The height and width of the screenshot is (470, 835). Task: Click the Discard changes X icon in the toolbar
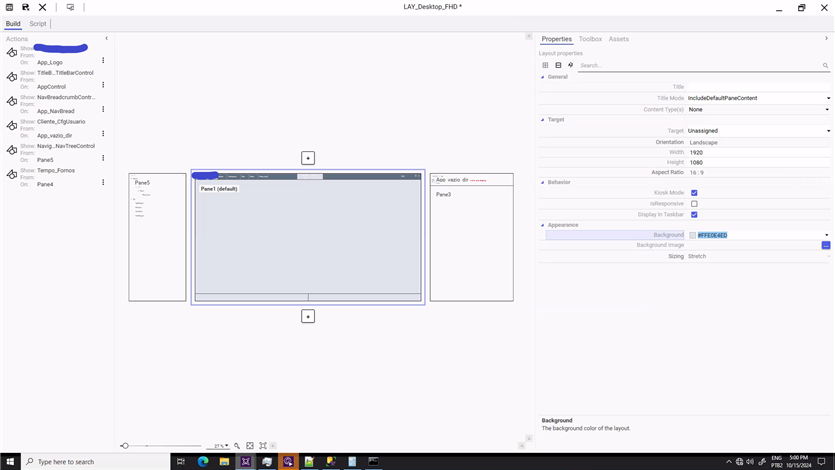coord(43,7)
